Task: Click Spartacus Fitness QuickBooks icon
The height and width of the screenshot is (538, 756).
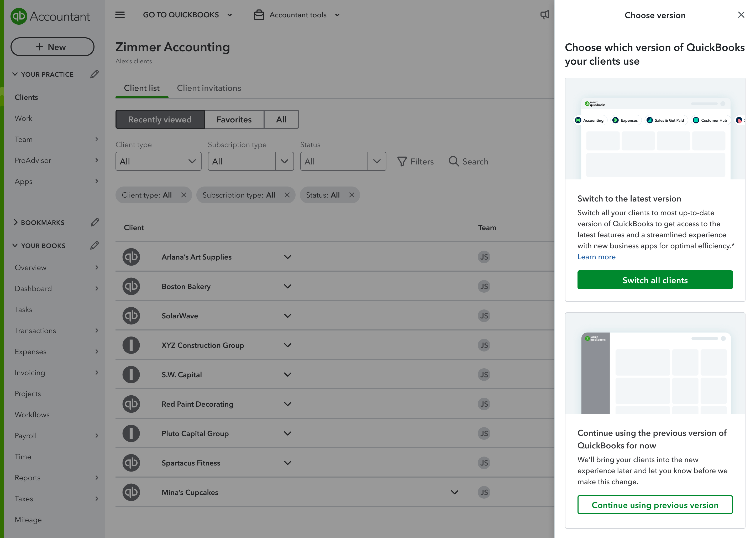Action: tap(131, 463)
